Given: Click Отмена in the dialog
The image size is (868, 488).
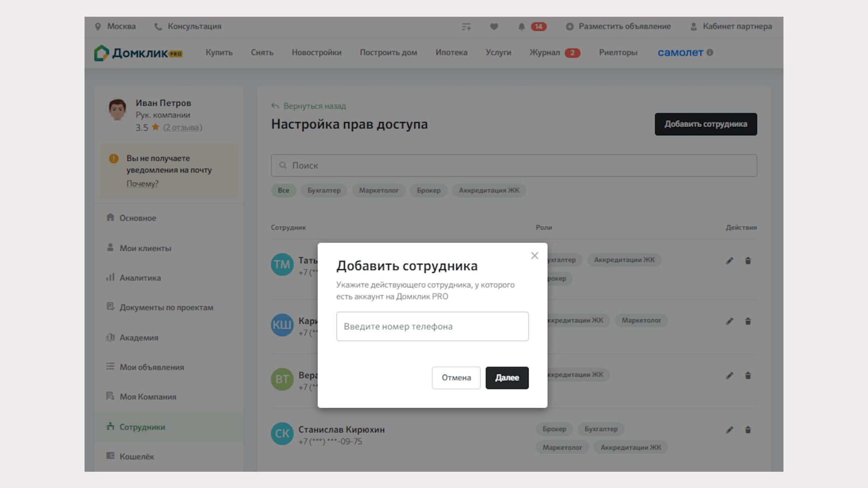Looking at the screenshot, I should pyautogui.click(x=456, y=378).
